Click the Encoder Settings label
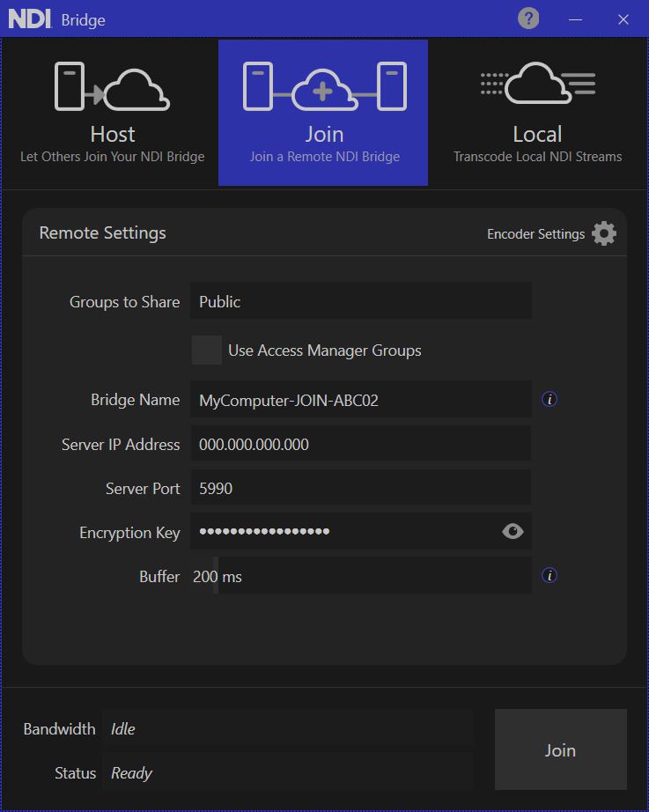The height and width of the screenshot is (812, 649). [x=535, y=234]
